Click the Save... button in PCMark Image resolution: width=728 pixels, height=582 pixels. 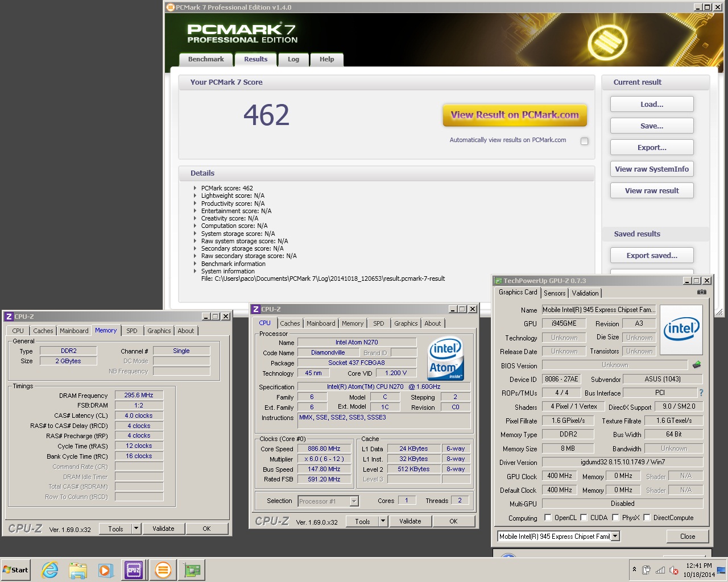(x=652, y=126)
